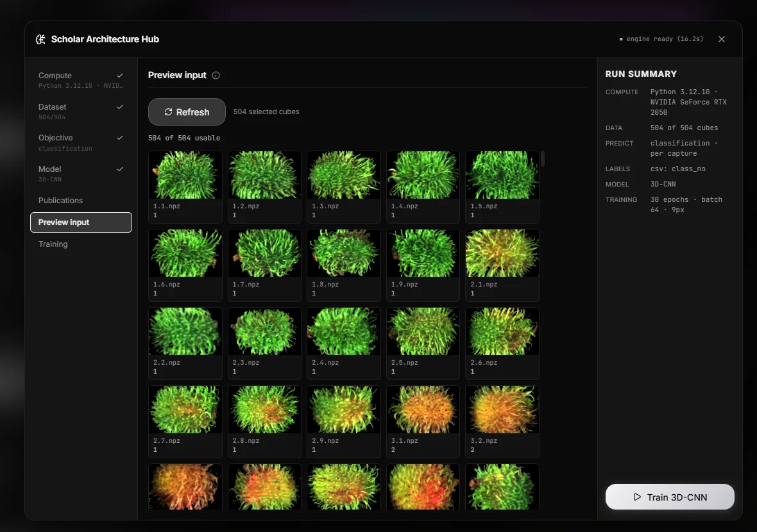Image resolution: width=757 pixels, height=532 pixels.
Task: Click the checkmark next to Objective step
Action: [120, 137]
